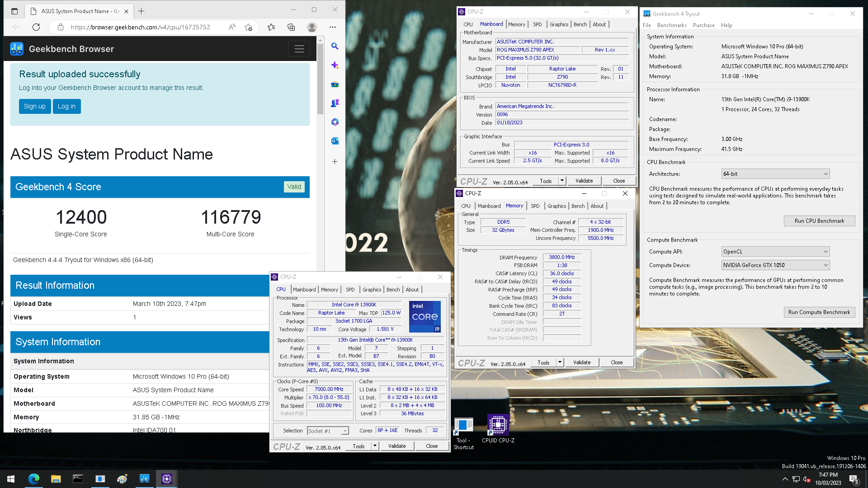This screenshot has height=488, width=868.
Task: Click the multi-core score 116779
Action: [x=231, y=217]
